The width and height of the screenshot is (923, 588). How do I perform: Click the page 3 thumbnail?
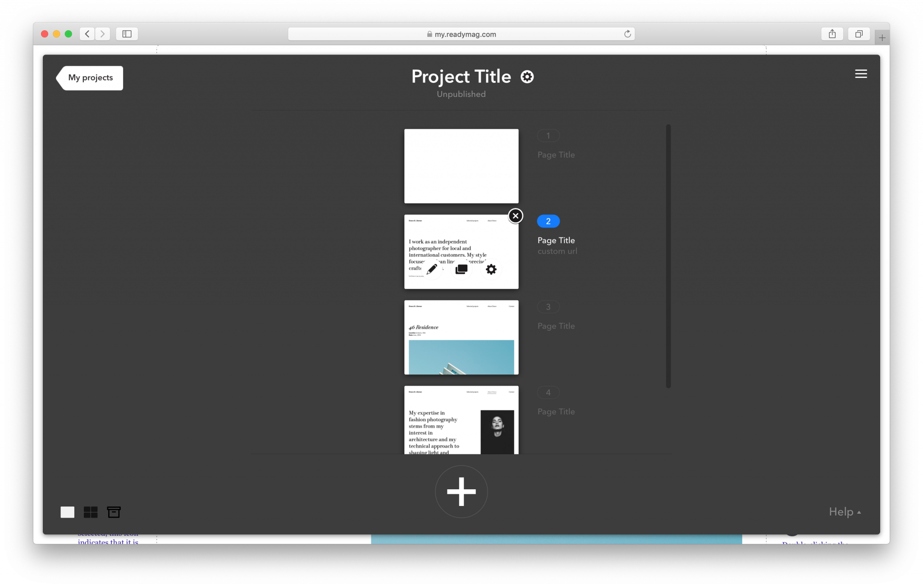[461, 337]
